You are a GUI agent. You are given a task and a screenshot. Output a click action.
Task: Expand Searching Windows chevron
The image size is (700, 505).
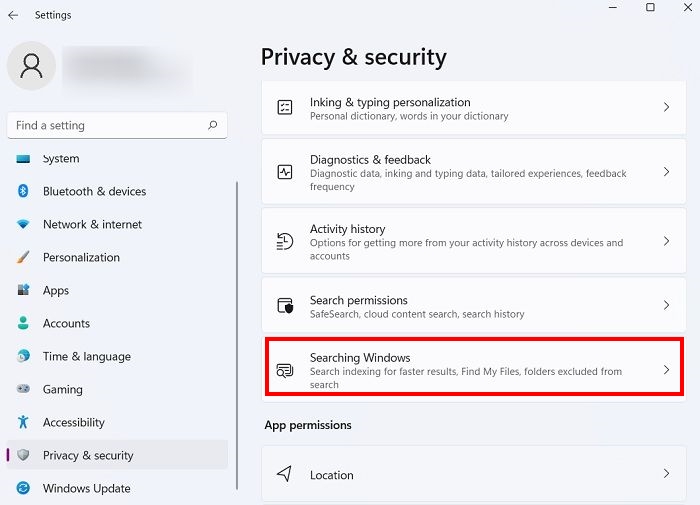click(x=666, y=370)
